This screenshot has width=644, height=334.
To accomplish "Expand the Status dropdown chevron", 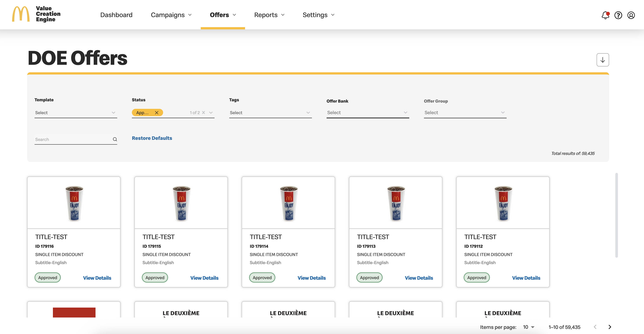I will [x=211, y=113].
